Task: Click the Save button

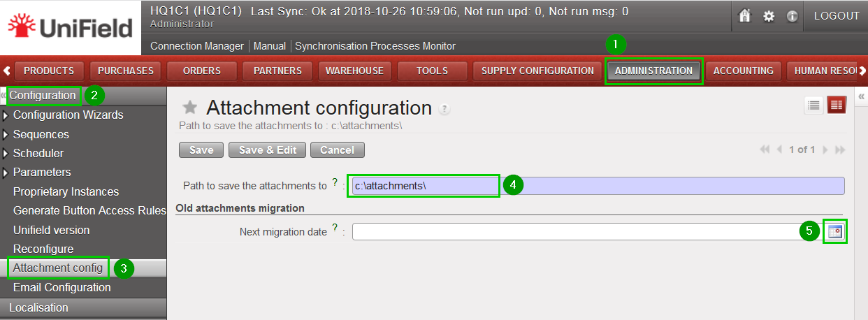Action: pos(201,150)
